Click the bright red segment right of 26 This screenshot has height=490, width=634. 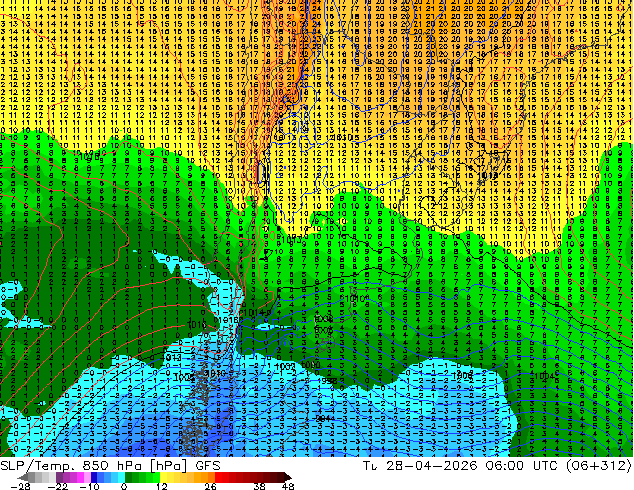218,477
